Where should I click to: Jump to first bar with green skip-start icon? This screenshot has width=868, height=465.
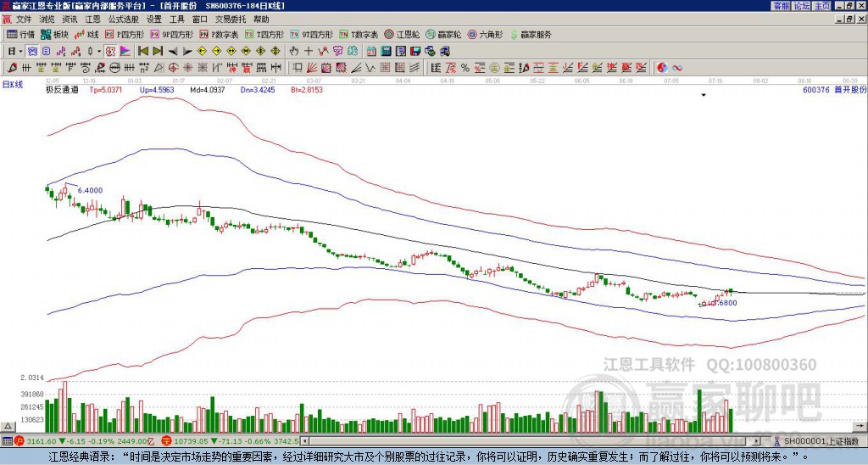point(143,52)
